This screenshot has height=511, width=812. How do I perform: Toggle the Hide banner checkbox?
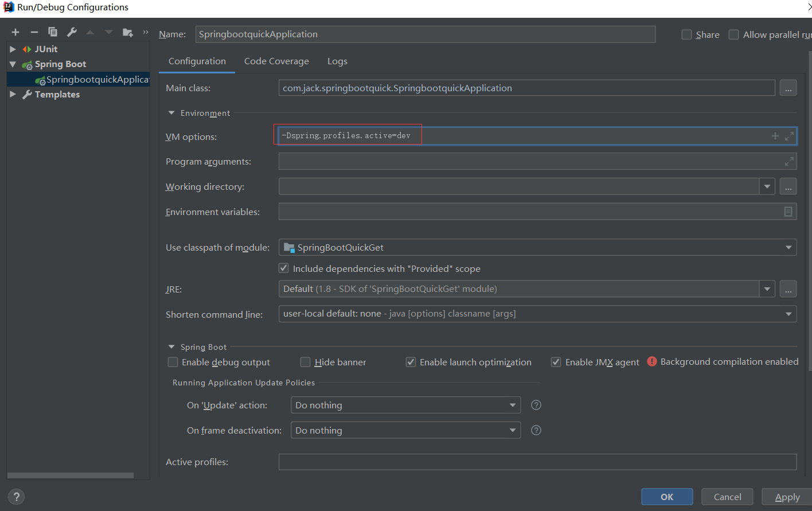pyautogui.click(x=306, y=362)
